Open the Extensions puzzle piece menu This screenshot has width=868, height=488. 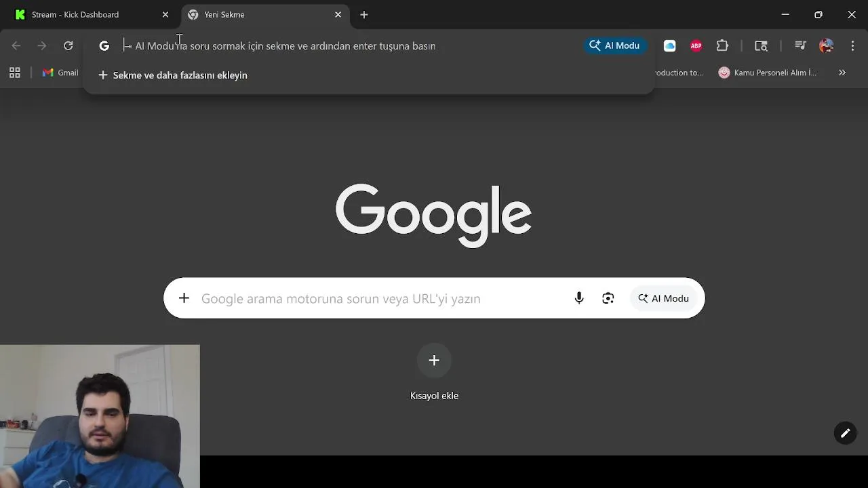coord(722,45)
